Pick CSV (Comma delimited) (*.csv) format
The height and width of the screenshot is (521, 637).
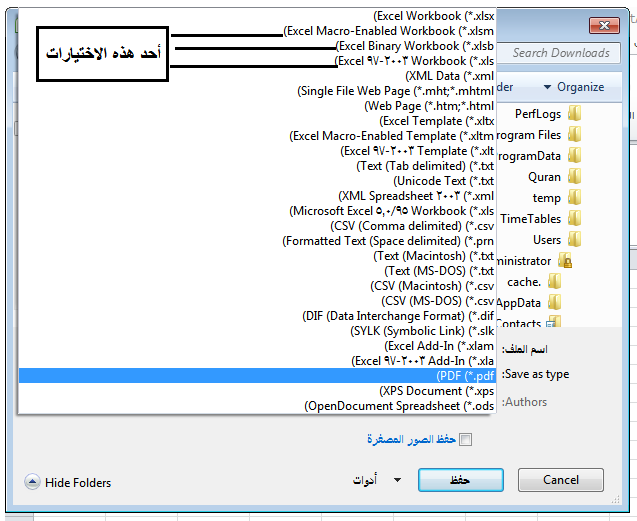[257, 226]
